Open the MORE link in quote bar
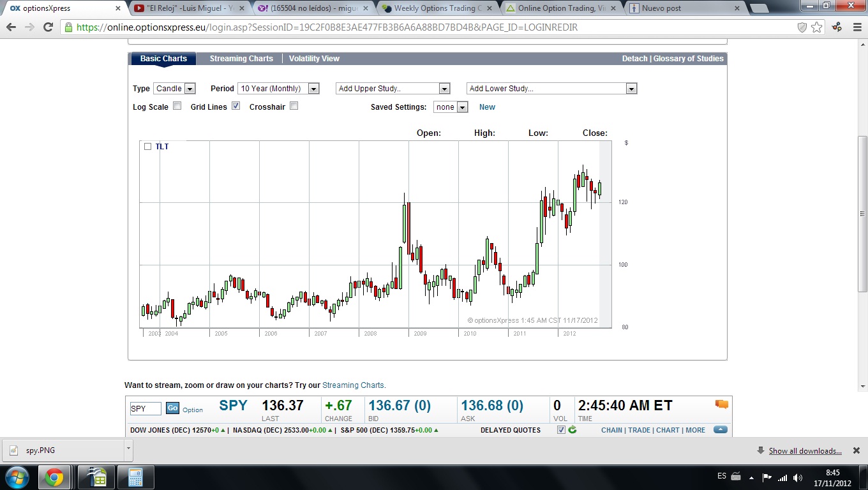 (x=696, y=430)
